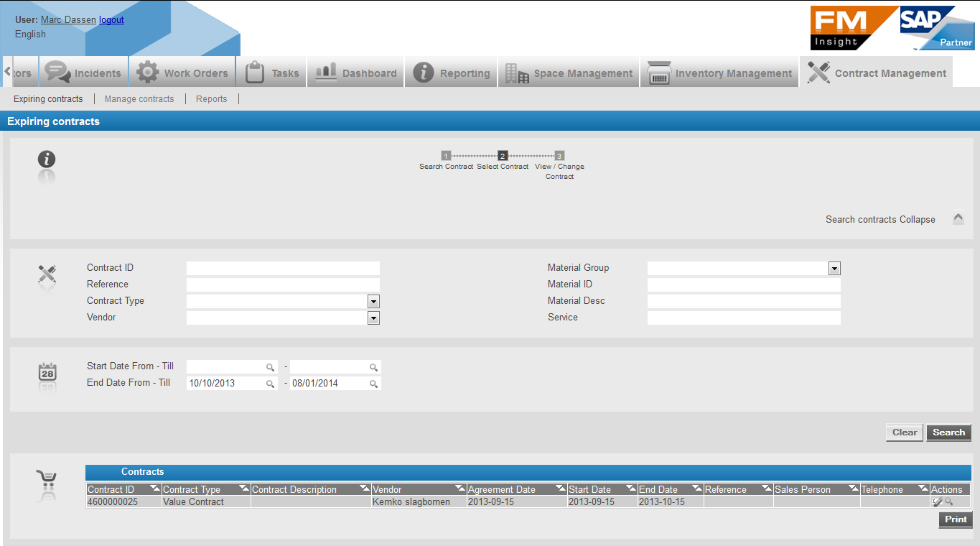The image size is (980, 546).
Task: Click the logout link
Action: (111, 20)
